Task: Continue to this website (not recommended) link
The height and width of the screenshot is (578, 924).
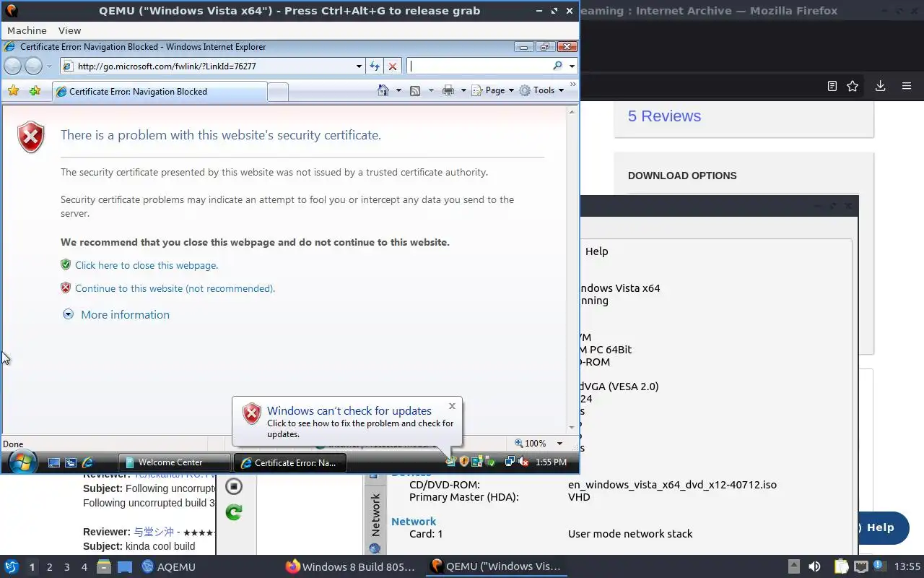Action: pyautogui.click(x=175, y=288)
